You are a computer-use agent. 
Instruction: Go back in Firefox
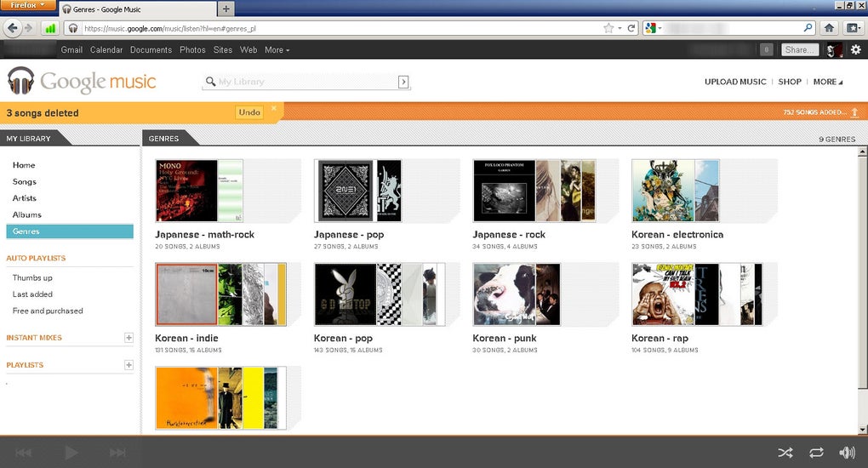[12, 28]
